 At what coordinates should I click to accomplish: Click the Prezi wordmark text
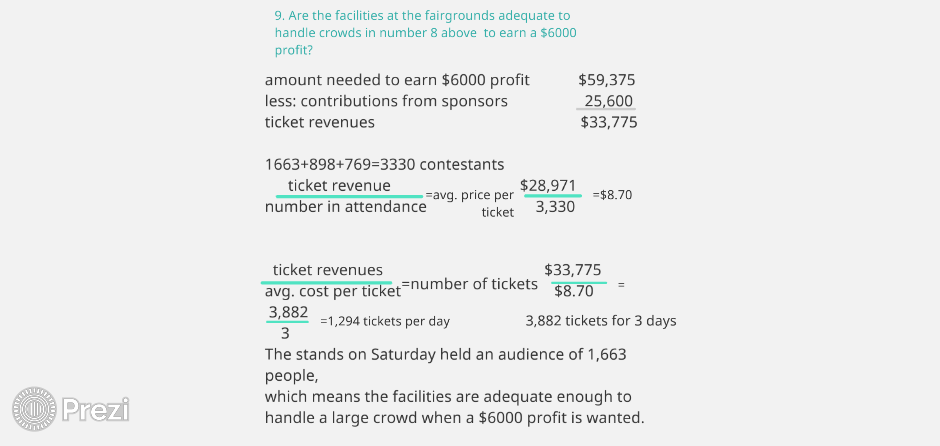(x=96, y=409)
